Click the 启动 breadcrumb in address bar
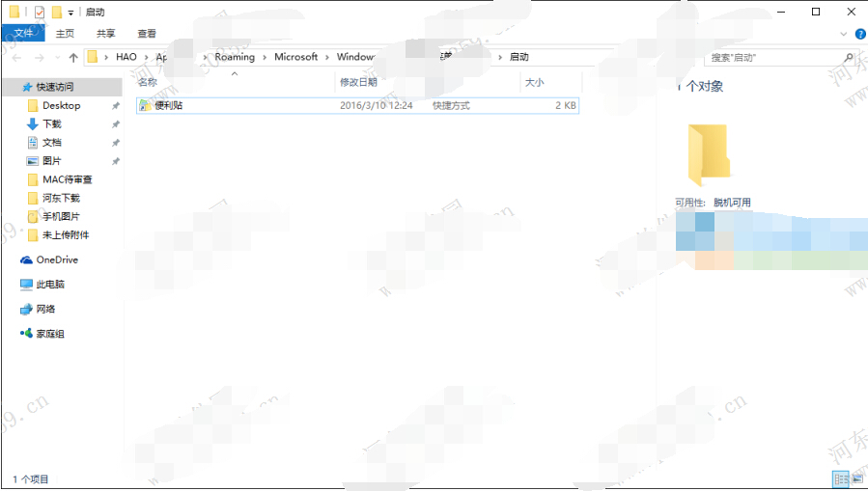This screenshot has width=868, height=491. click(x=519, y=57)
